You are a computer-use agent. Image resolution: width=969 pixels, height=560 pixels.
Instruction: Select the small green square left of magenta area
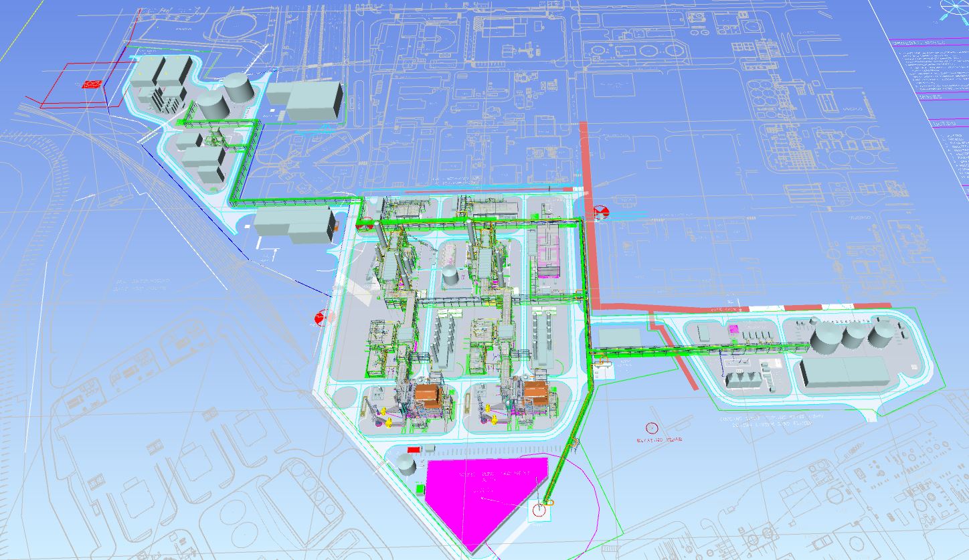(420, 490)
